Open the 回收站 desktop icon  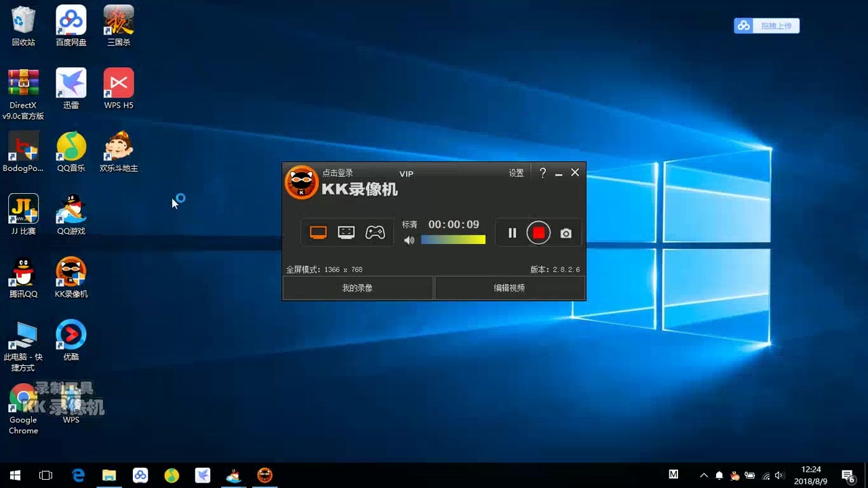[23, 26]
